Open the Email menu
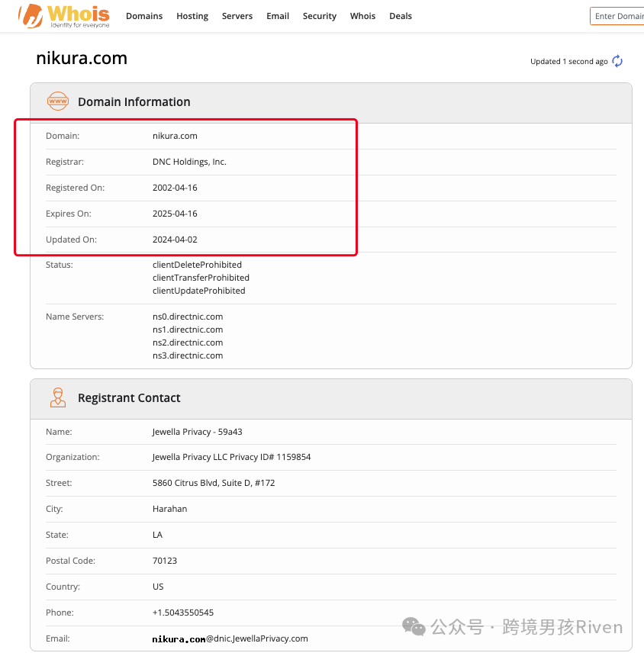The image size is (644, 653). (278, 16)
